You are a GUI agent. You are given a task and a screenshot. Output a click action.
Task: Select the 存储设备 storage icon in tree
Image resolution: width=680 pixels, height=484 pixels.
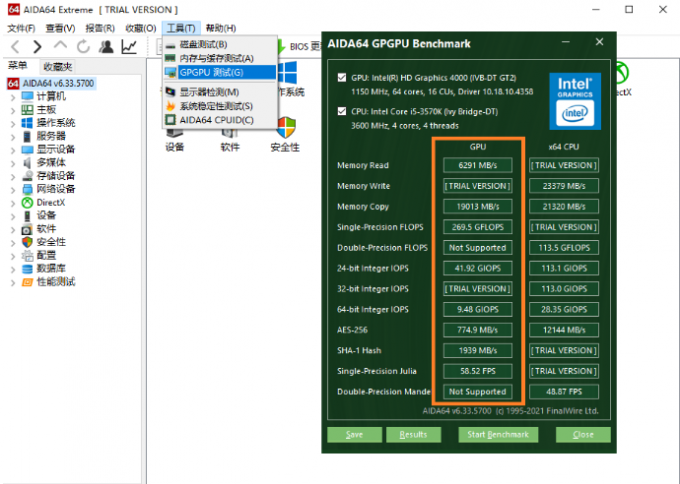point(27,176)
